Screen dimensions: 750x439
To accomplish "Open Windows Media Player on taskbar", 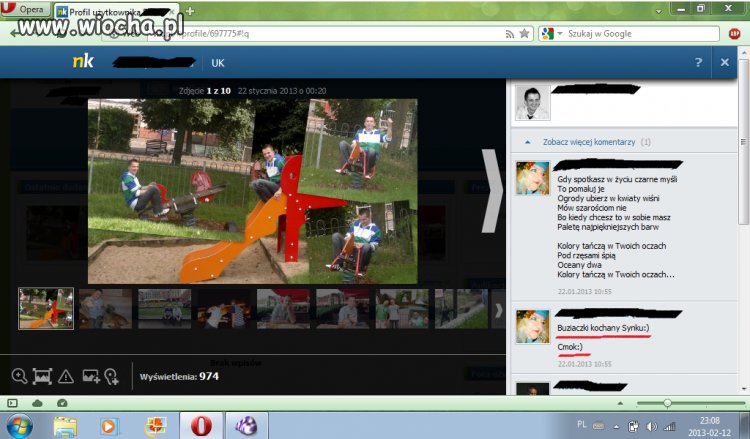I will pos(109,426).
